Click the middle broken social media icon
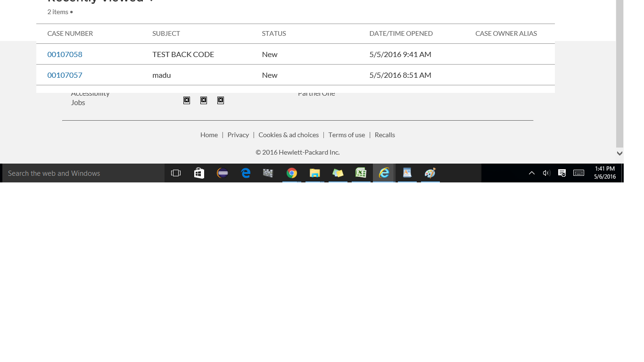 pyautogui.click(x=204, y=100)
